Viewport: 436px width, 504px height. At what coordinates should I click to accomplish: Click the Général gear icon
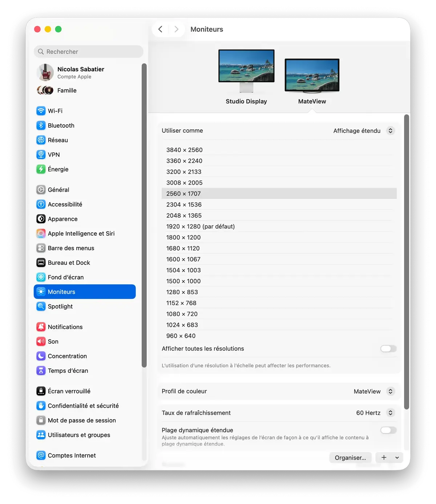[41, 190]
